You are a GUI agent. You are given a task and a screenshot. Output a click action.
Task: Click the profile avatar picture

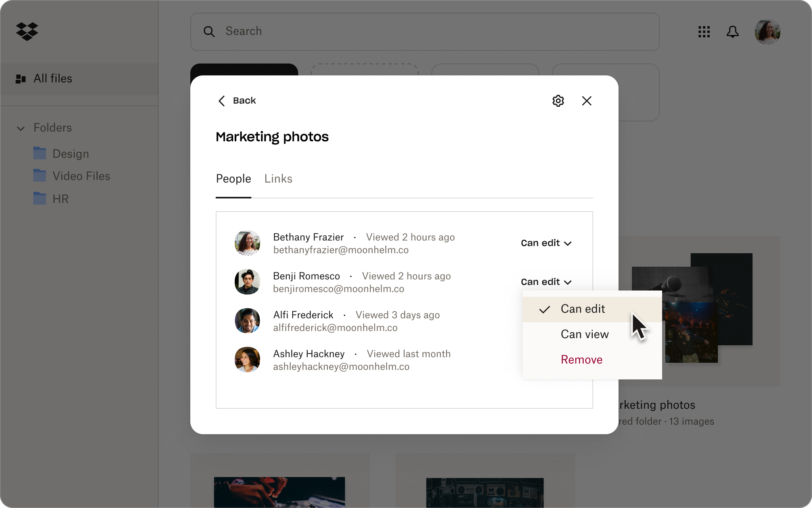pos(767,31)
